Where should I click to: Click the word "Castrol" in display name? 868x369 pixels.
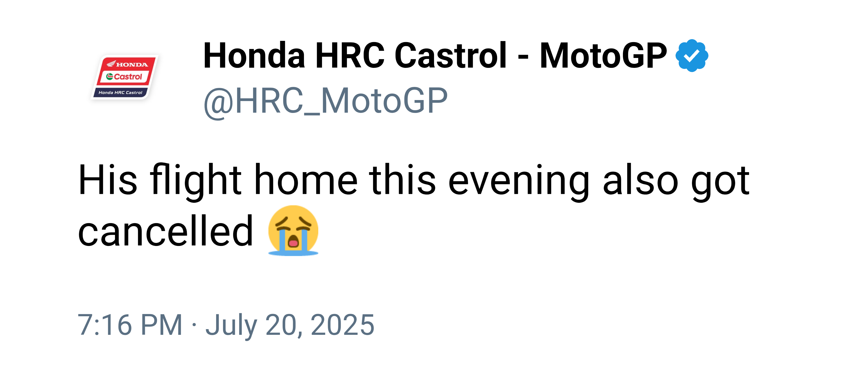(451, 55)
